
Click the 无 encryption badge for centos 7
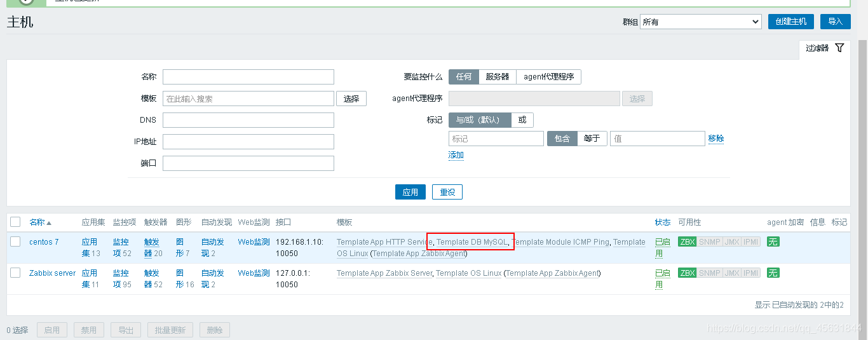click(x=773, y=241)
